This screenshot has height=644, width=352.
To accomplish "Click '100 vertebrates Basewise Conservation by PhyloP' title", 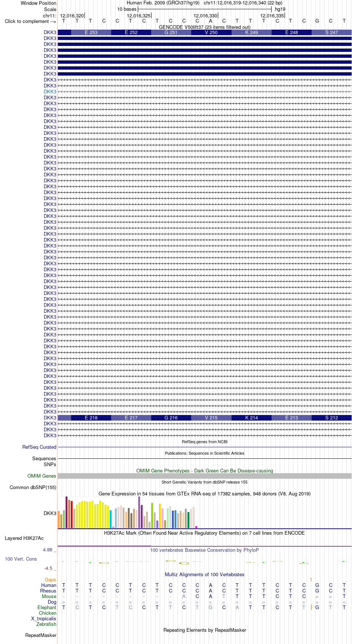I will (205, 550).
